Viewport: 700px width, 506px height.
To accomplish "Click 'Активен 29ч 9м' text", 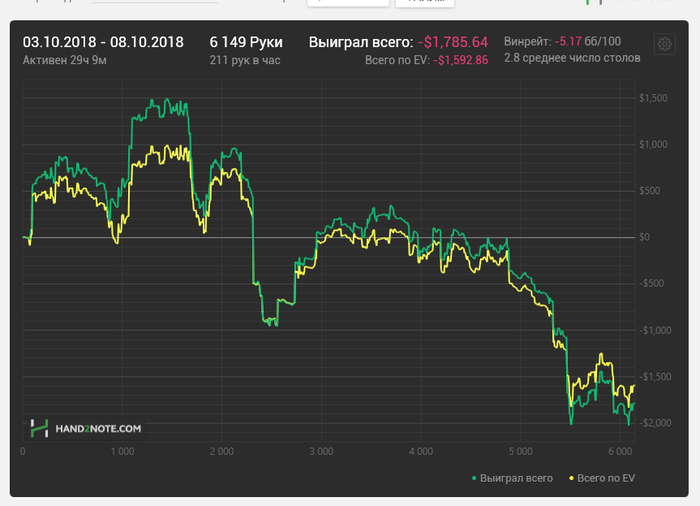I will pyautogui.click(x=65, y=60).
